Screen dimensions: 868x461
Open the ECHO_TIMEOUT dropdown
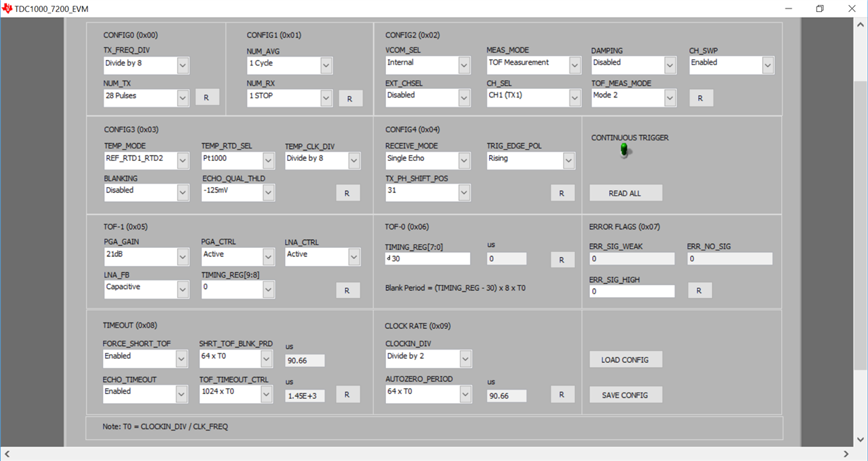145,393
